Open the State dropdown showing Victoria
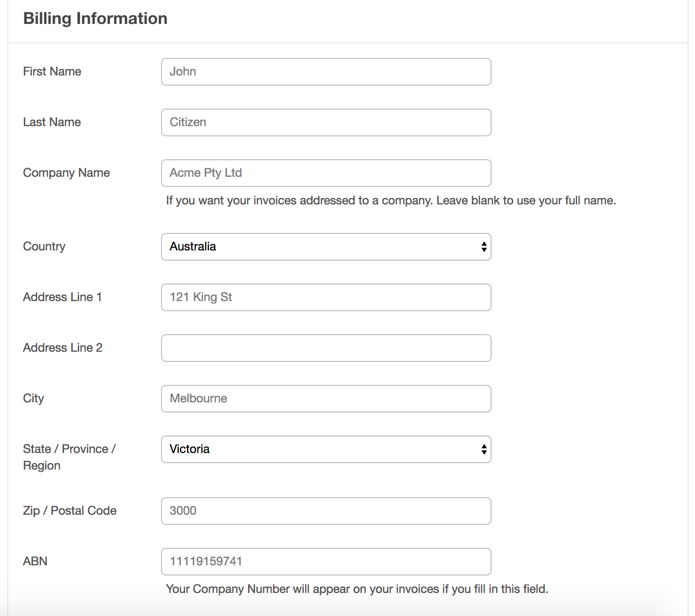695x616 pixels. click(x=326, y=449)
